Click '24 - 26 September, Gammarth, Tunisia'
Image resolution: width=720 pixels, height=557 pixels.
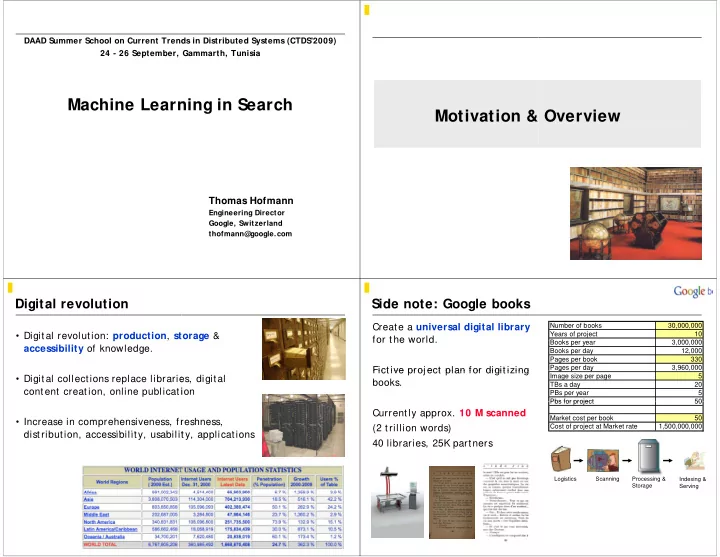point(180,53)
